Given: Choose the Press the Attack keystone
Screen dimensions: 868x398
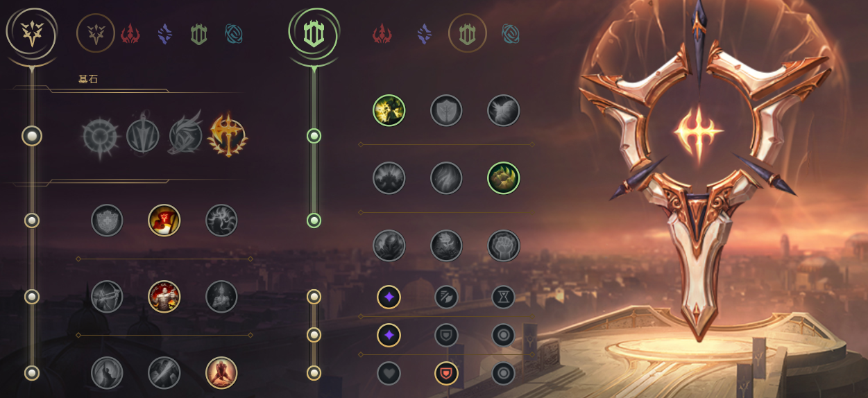Looking at the screenshot, I should [99, 137].
